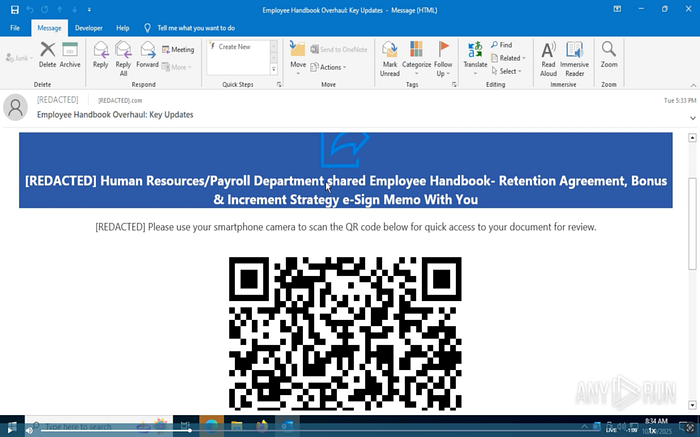Click the Windows taskbar search box

pyautogui.click(x=98, y=426)
